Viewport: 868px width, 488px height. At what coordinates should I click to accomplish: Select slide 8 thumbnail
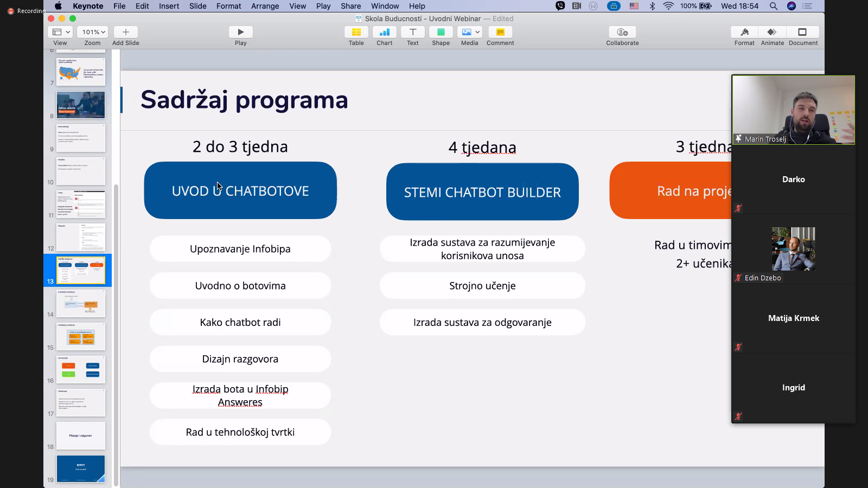[81, 105]
